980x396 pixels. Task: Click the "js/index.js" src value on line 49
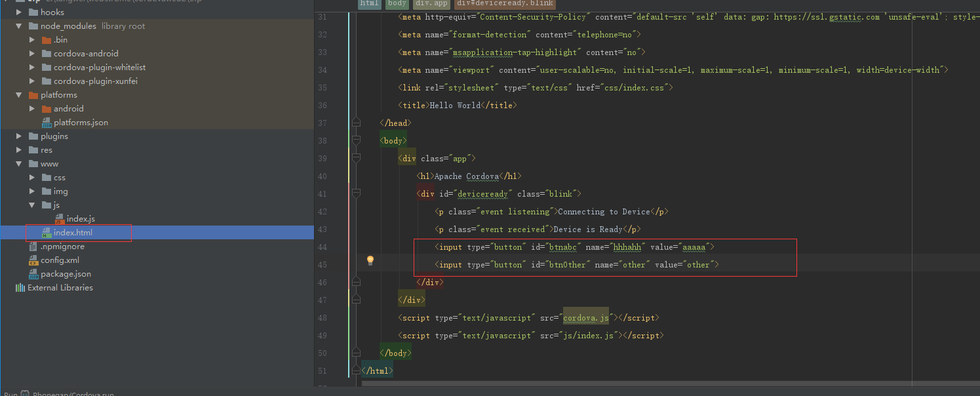pos(589,335)
